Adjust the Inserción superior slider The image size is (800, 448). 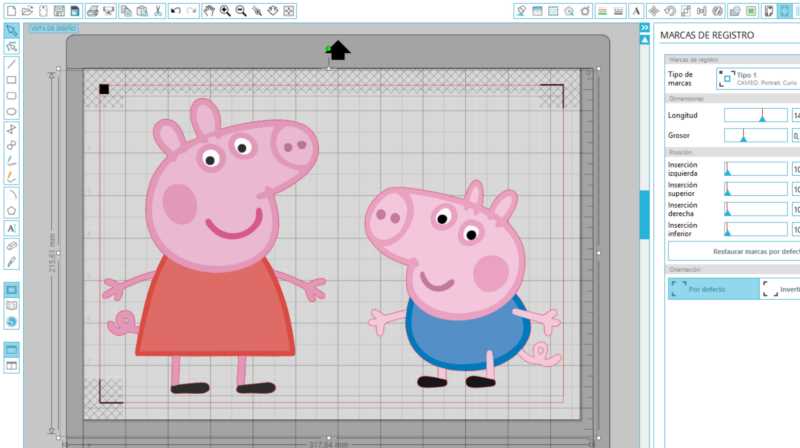[x=756, y=189]
